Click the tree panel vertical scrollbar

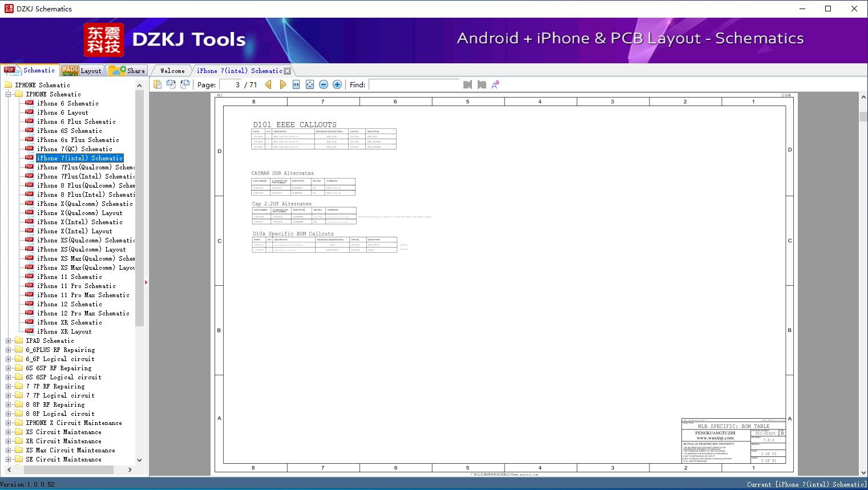(139, 208)
